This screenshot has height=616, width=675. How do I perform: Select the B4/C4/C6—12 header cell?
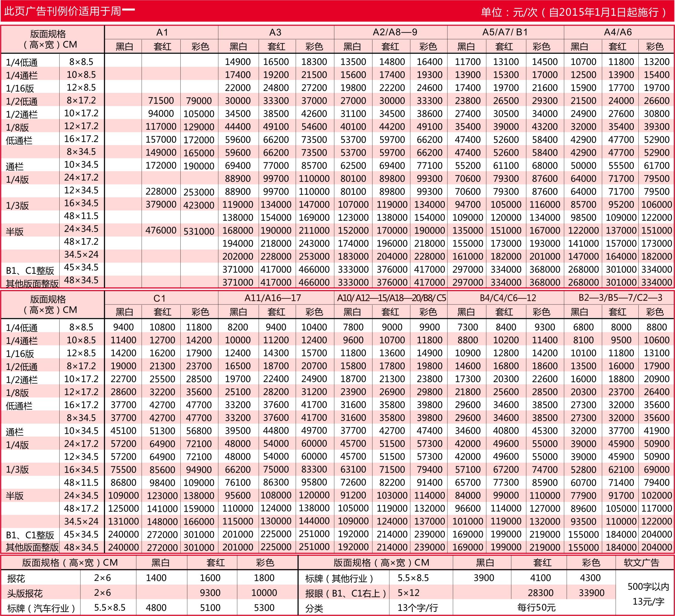pos(508,298)
